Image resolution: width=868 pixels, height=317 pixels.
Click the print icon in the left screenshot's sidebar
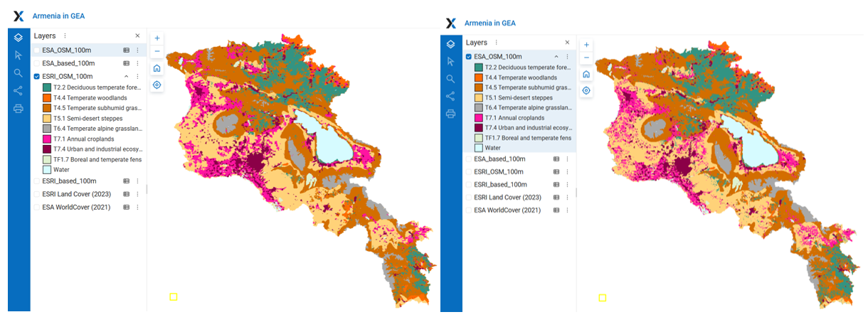click(x=18, y=109)
